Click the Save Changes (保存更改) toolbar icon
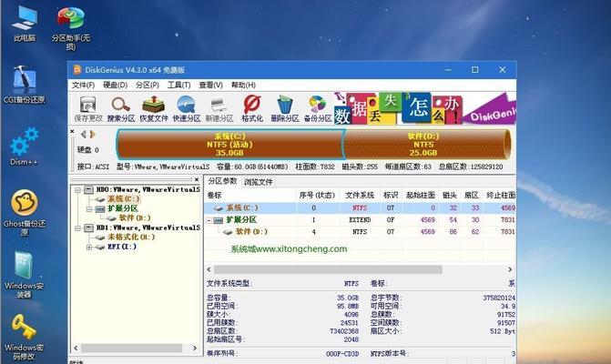The height and width of the screenshot is (364, 611). (x=88, y=108)
